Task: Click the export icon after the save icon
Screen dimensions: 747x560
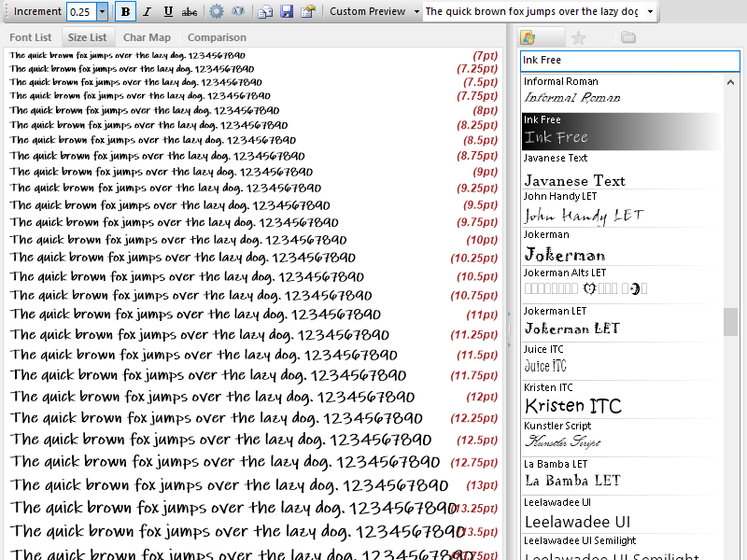Action: coord(308,11)
